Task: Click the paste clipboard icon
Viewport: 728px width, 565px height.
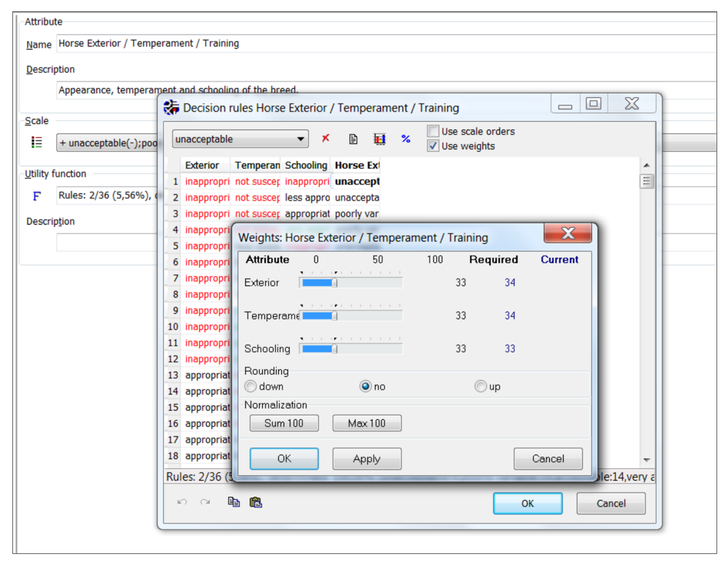Action: coord(256,502)
